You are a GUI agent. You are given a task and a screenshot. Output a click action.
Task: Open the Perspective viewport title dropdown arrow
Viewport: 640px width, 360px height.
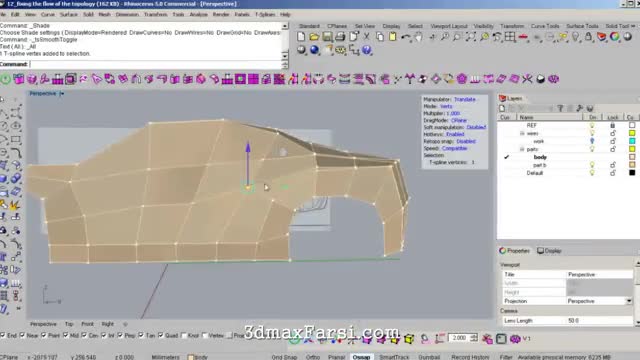(62, 93)
